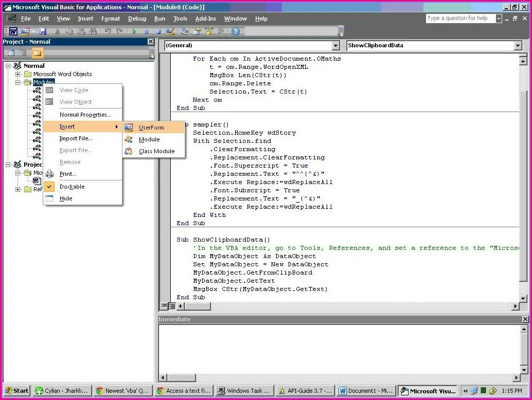Choose Insert in the context menu
This screenshot has height=400, width=532.
coord(83,126)
